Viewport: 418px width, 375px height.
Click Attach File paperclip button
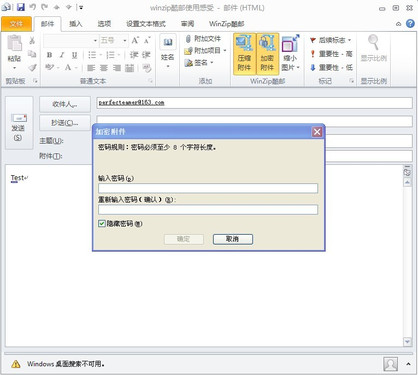(x=203, y=39)
